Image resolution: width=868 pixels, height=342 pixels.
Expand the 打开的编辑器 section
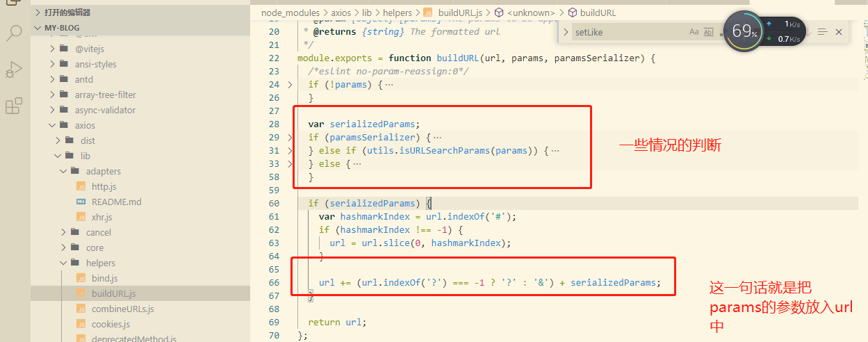(x=36, y=13)
